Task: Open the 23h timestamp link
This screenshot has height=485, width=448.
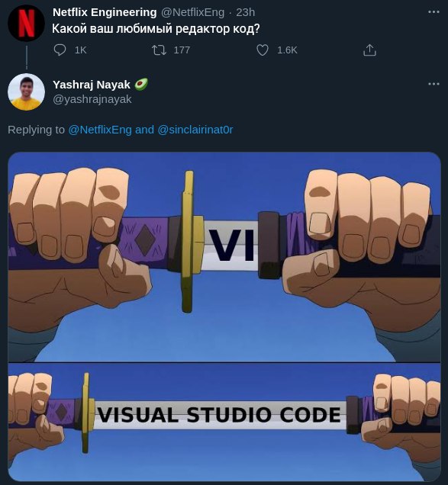Action: (x=246, y=12)
